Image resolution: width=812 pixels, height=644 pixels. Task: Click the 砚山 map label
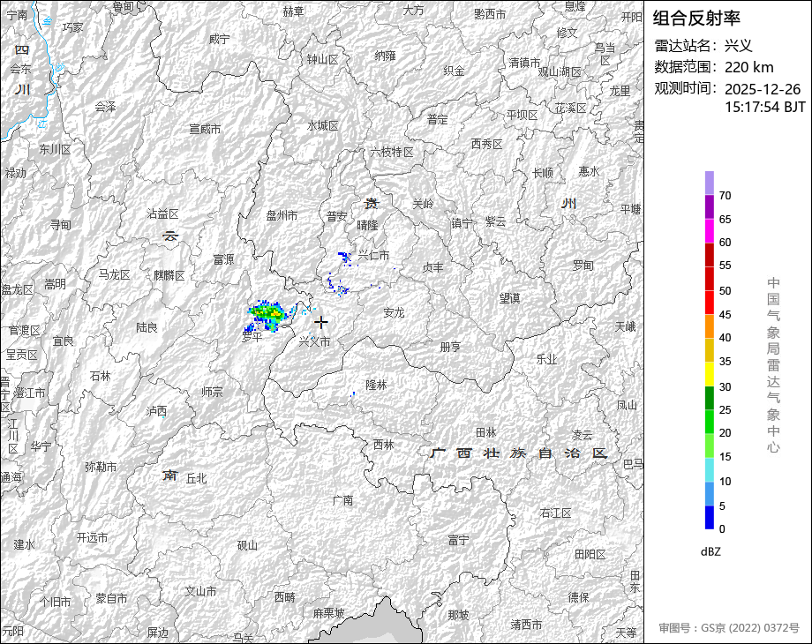pos(247,545)
